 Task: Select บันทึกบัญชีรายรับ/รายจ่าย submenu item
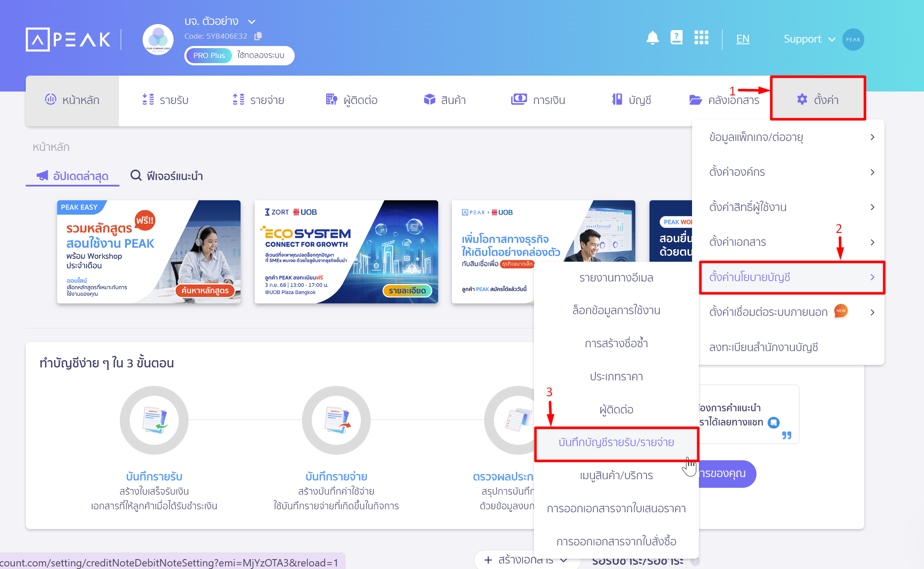[616, 443]
